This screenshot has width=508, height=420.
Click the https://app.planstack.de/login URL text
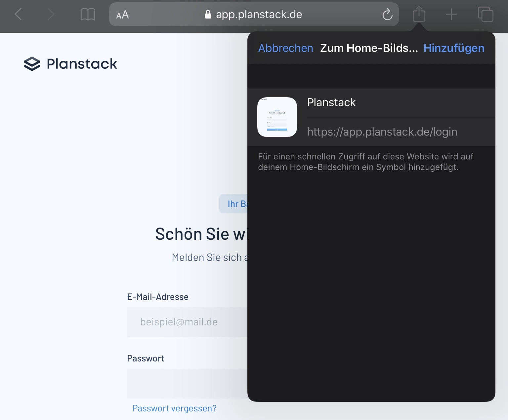pos(382,132)
